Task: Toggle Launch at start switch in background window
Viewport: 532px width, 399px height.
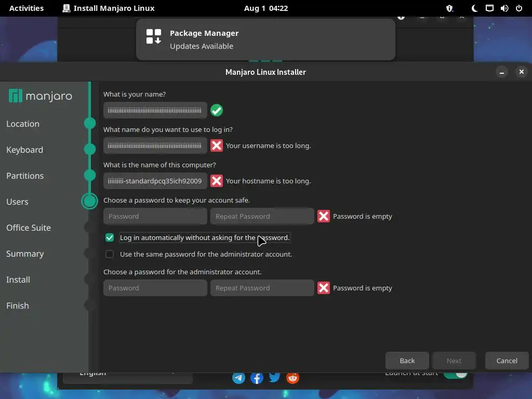Action: 455,375
